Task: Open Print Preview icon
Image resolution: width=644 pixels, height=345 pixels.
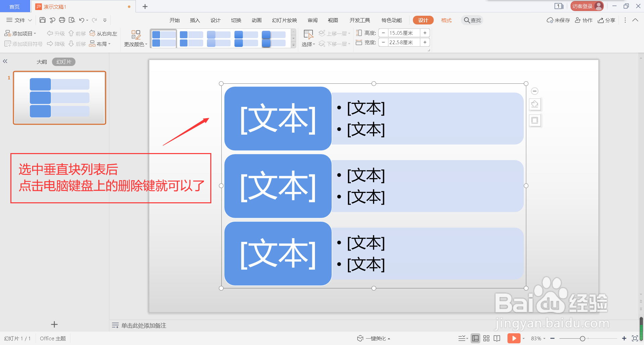Action: (x=72, y=20)
